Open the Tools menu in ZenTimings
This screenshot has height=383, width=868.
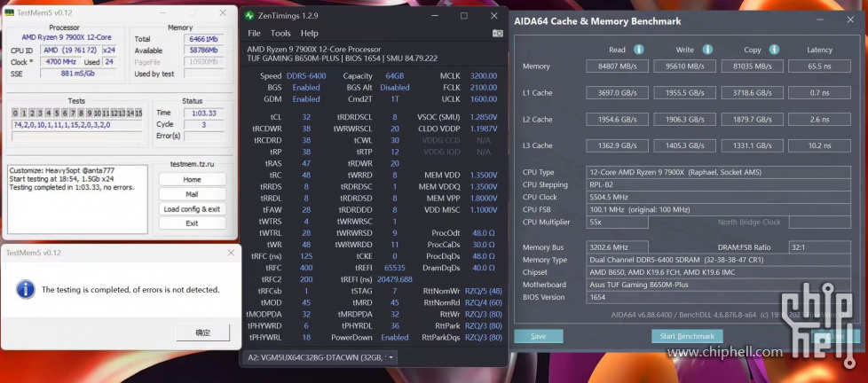pyautogui.click(x=280, y=33)
